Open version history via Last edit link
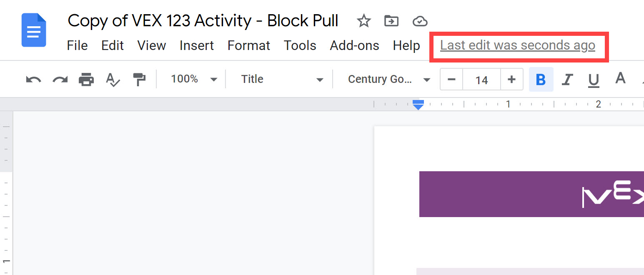The height and width of the screenshot is (275, 644). click(518, 45)
